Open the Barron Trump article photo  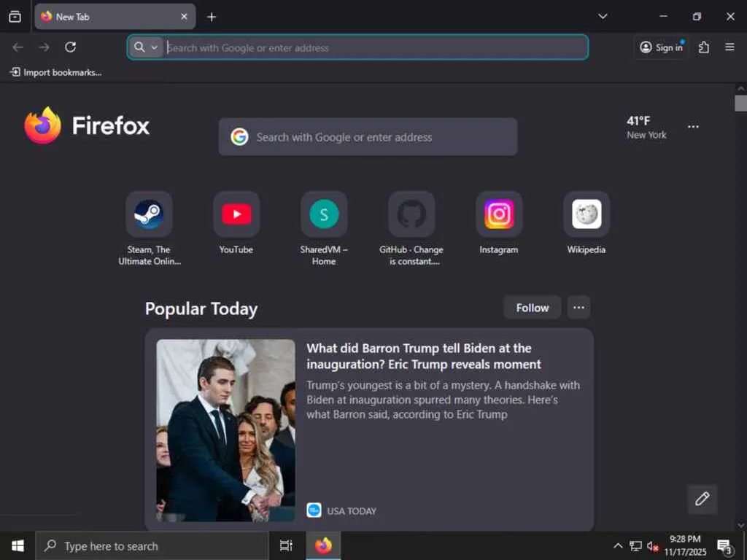tap(226, 430)
